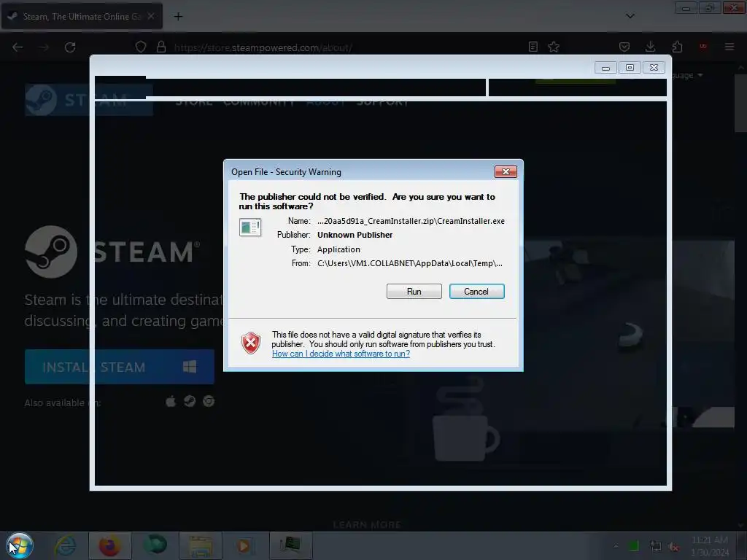Screen dimensions: 747x560
Task: Reload the Steam page in Firefox
Action: click(70, 47)
